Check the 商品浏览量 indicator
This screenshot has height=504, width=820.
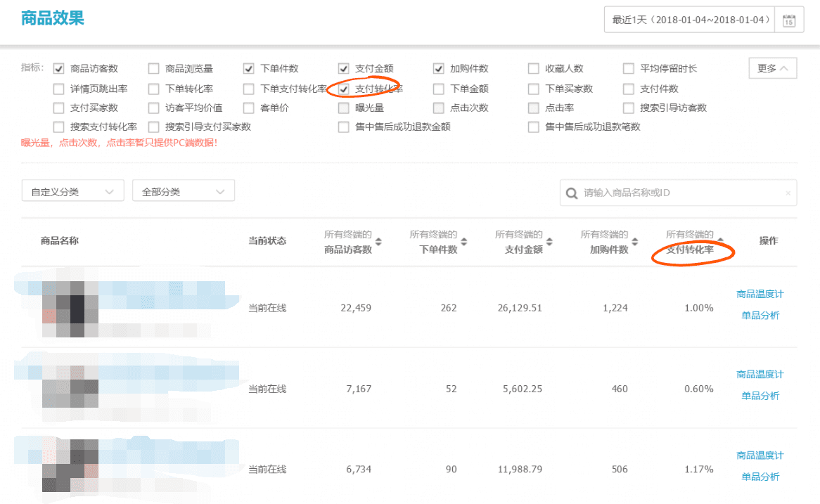[154, 68]
